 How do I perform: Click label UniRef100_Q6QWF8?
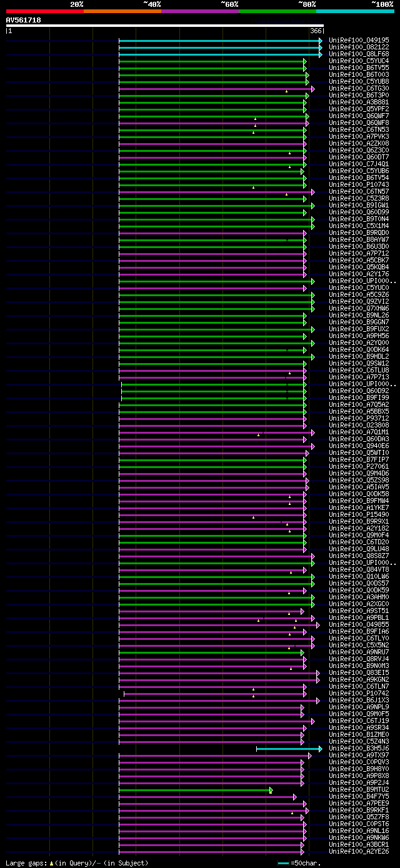359,122
